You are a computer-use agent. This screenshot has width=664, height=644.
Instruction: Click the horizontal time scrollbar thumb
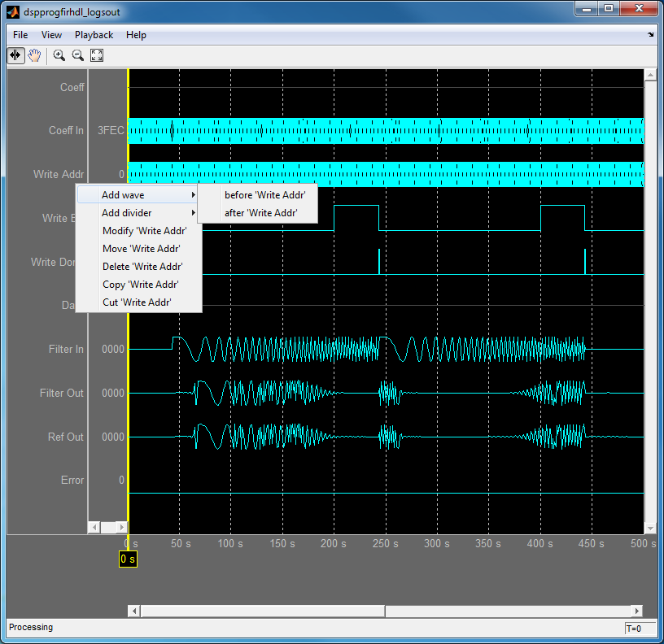coord(263,611)
